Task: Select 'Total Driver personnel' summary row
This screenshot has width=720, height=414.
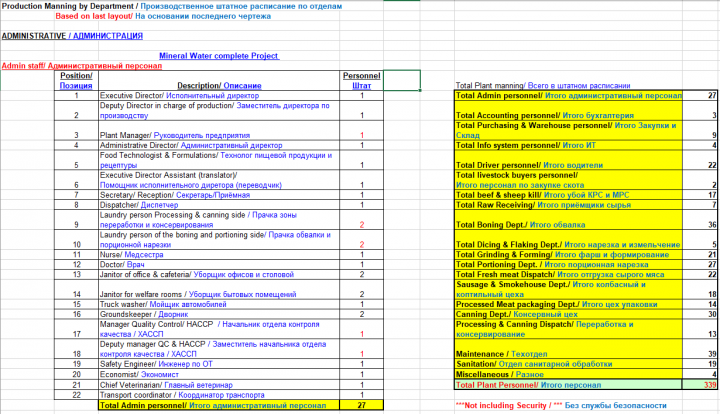Action: [x=586, y=160]
